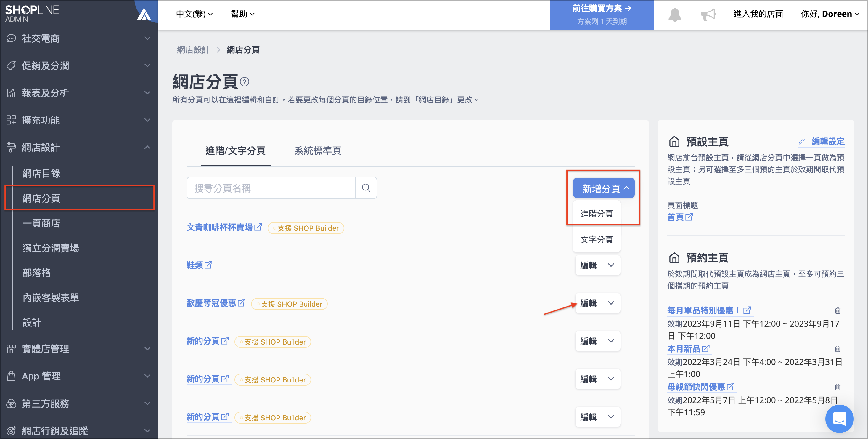Switch to the 進階/文字分頁 tab
The height and width of the screenshot is (439, 868).
236,151
